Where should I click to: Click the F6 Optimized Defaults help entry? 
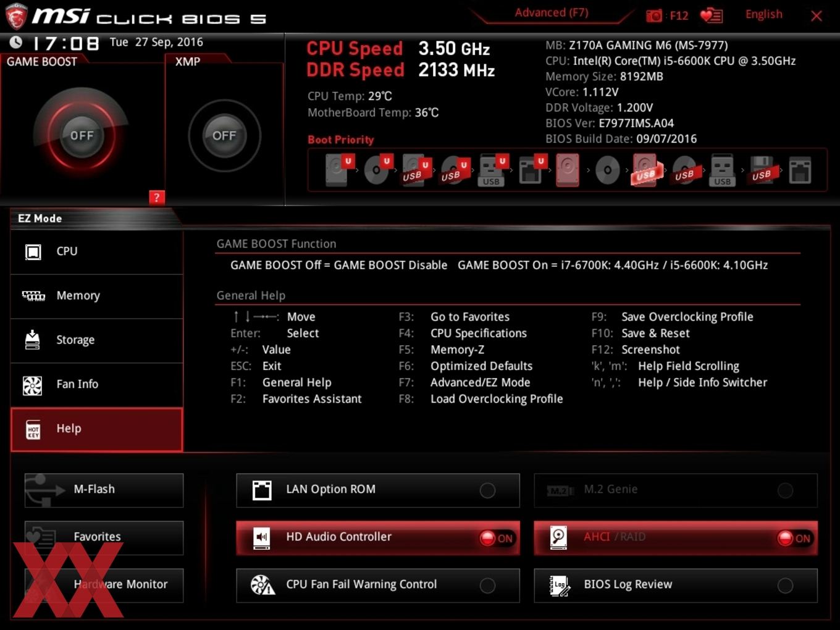click(466, 366)
